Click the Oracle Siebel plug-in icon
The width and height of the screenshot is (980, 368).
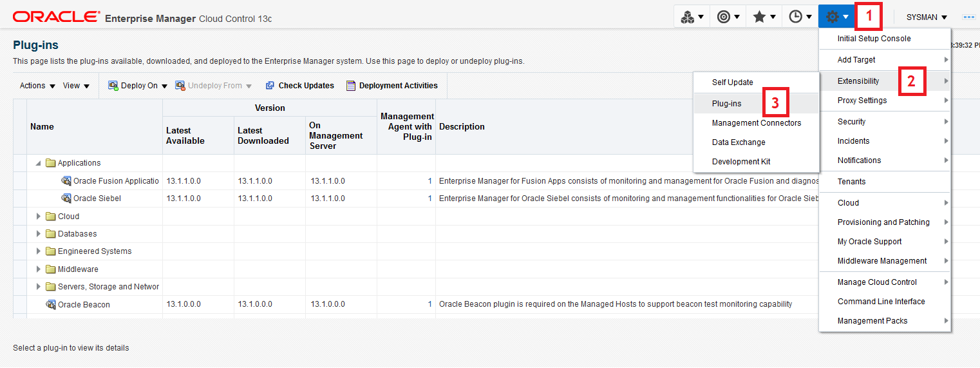66,198
